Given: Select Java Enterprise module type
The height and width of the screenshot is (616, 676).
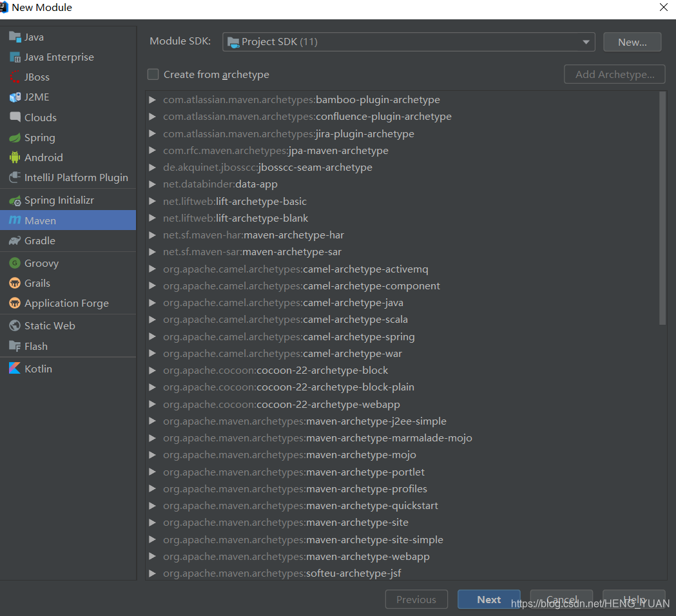Looking at the screenshot, I should [x=68, y=57].
